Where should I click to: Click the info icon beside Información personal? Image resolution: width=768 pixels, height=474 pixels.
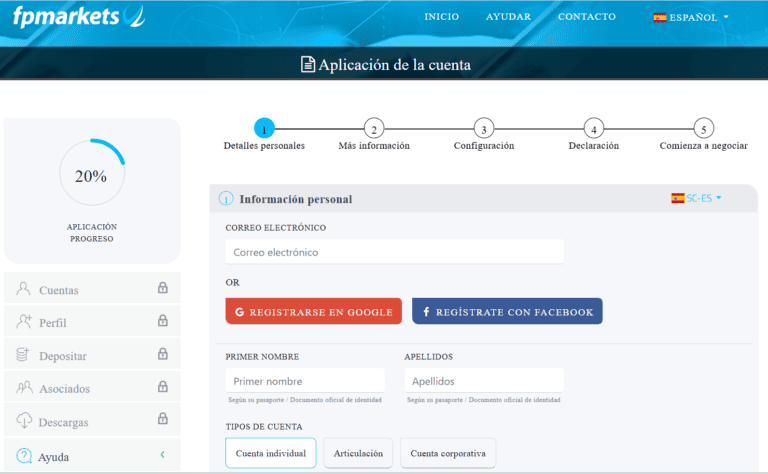pos(226,199)
